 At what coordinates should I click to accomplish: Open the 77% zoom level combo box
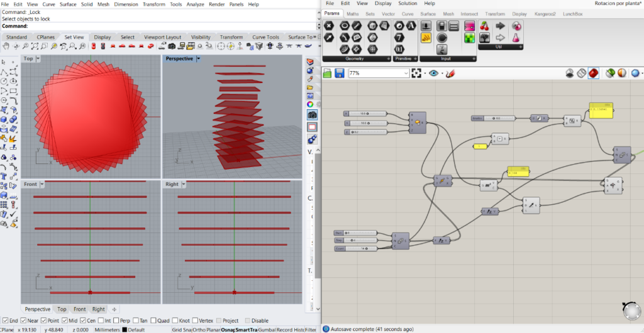(x=379, y=74)
